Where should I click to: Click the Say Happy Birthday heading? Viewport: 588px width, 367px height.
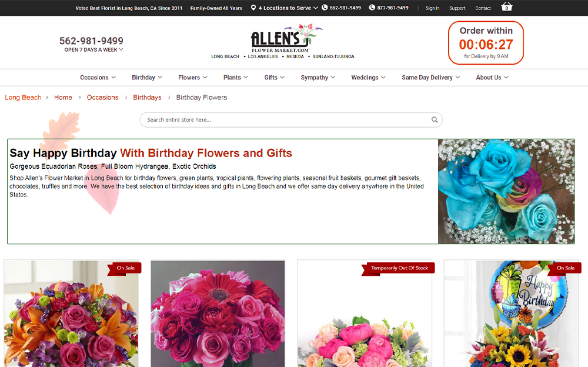click(x=151, y=153)
